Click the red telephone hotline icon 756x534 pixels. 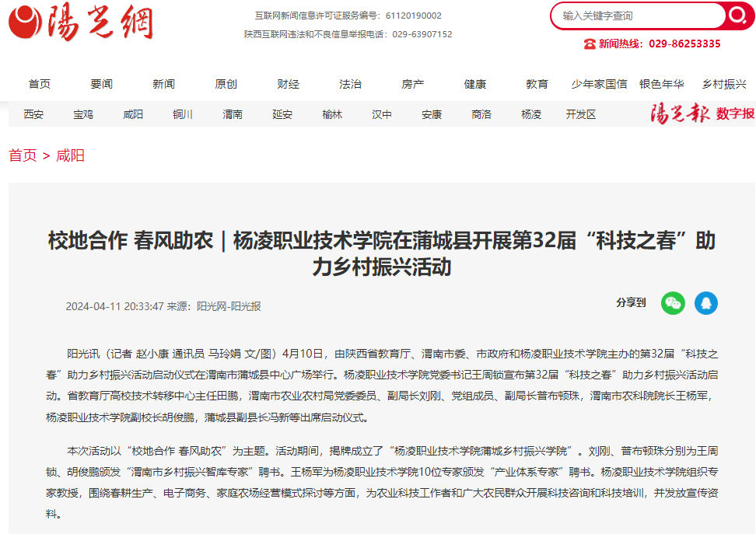coord(590,44)
